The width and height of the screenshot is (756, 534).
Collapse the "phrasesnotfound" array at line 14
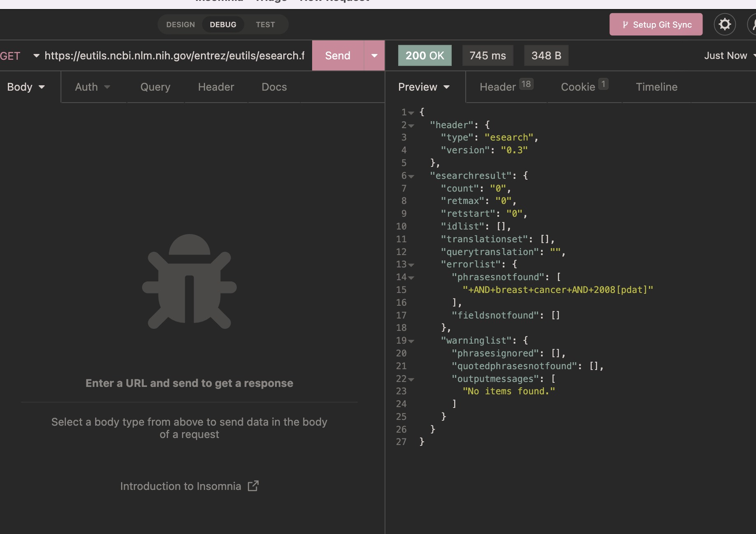point(411,277)
